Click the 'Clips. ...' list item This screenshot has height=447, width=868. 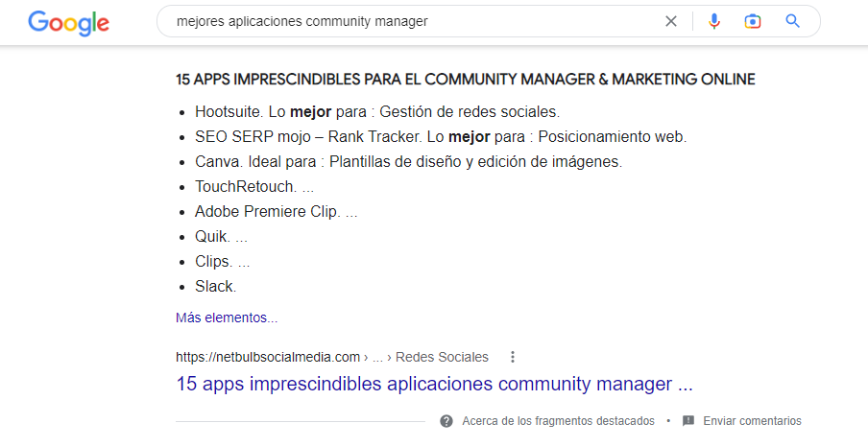(222, 261)
